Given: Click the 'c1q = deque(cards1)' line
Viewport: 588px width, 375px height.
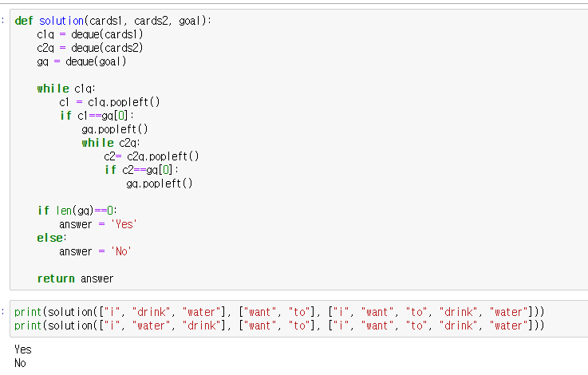Looking at the screenshot, I should click(90, 34).
